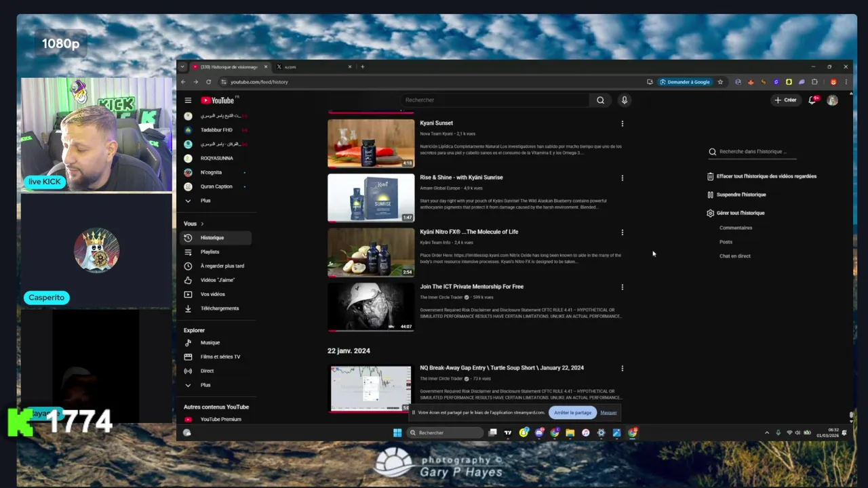868x488 pixels.
Task: Open the YouTube hamburger guide menu
Action: click(188, 100)
